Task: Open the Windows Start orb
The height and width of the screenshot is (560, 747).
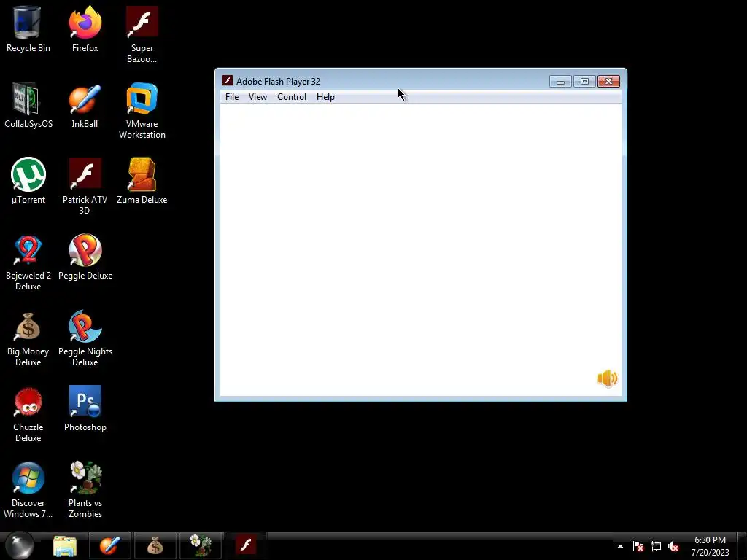Action: (x=20, y=545)
